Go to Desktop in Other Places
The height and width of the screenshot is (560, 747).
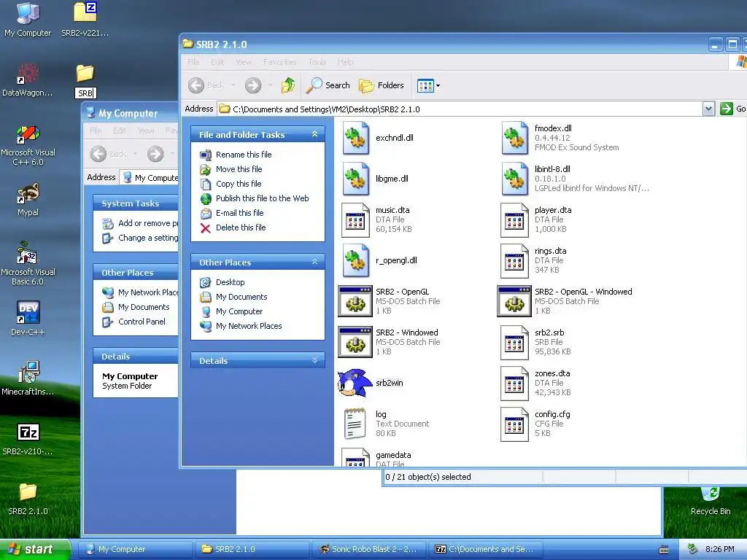pyautogui.click(x=230, y=282)
